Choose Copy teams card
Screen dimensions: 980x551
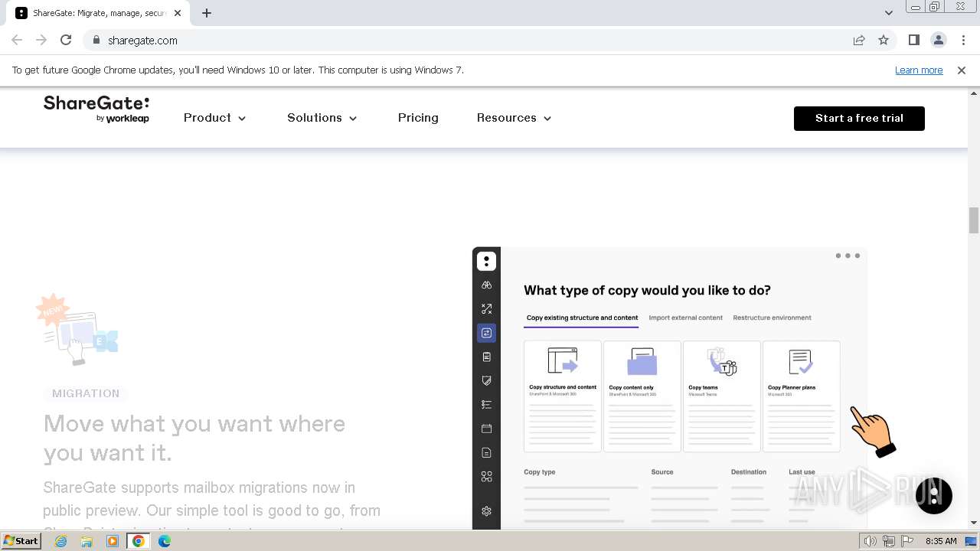[722, 396]
